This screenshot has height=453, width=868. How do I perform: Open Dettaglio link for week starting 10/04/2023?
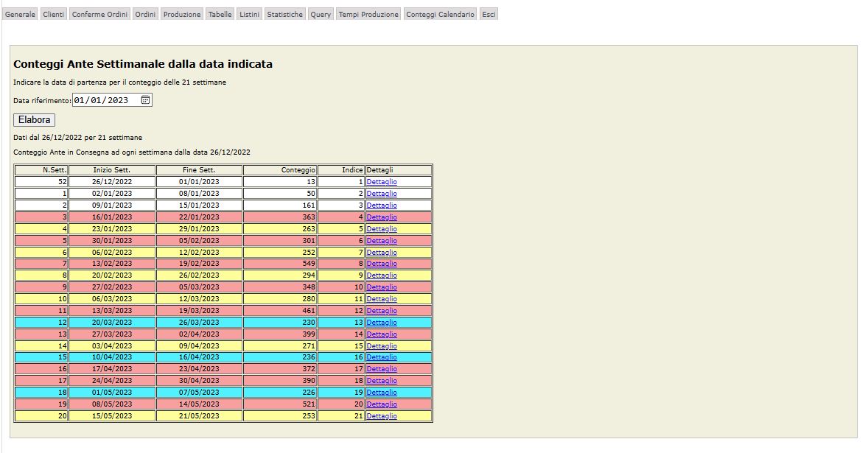click(382, 357)
